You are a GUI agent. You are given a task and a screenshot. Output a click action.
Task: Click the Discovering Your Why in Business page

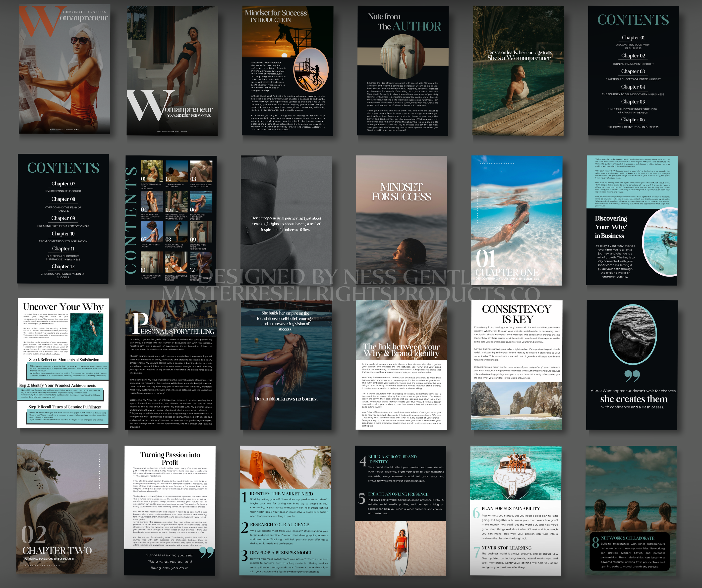(632, 220)
